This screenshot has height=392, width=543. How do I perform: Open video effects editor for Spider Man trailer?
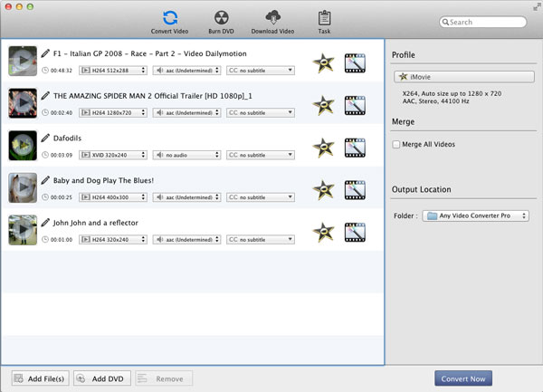(x=355, y=105)
